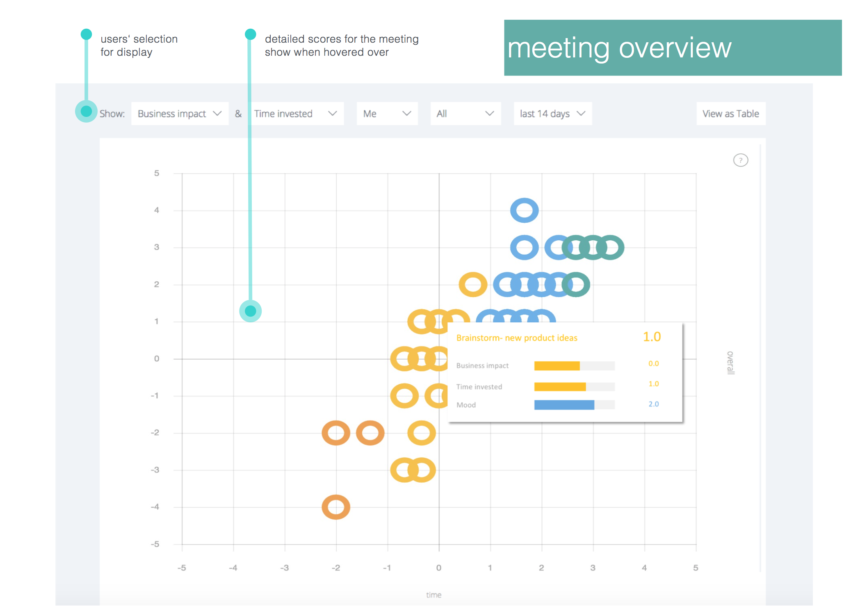Click the Business impact score bar
Image resolution: width=867 pixels, height=616 pixels.
click(x=574, y=365)
